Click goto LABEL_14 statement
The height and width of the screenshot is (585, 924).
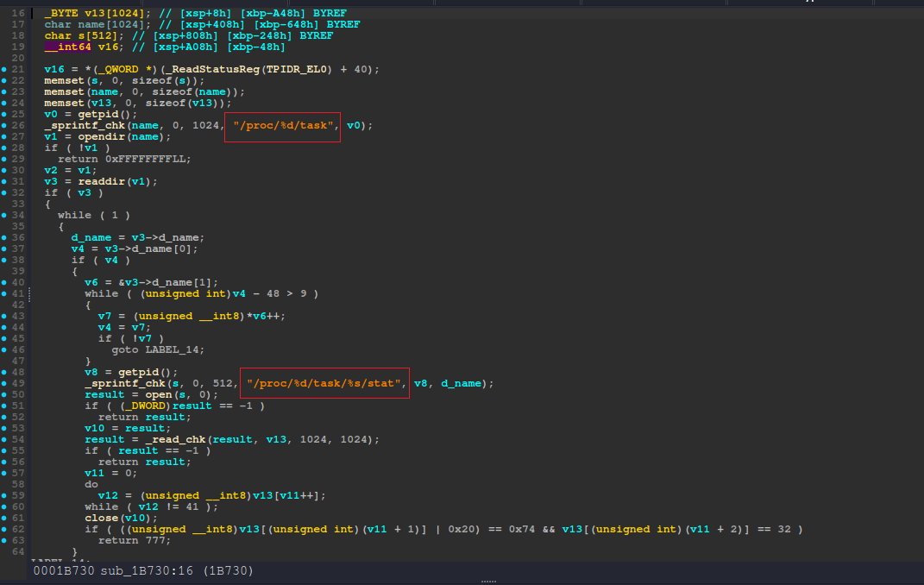tap(159, 350)
